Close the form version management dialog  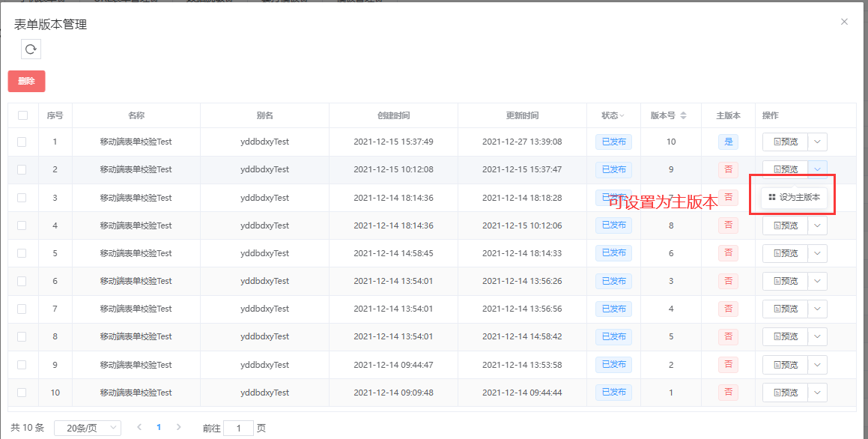tap(844, 22)
